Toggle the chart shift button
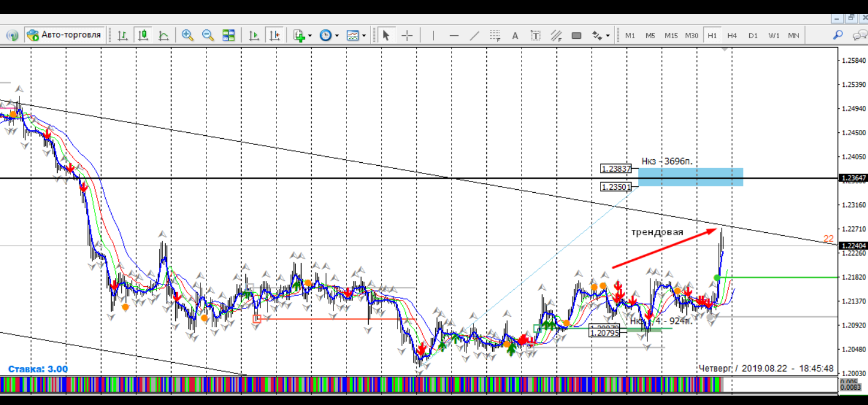This screenshot has height=405, width=868. point(275,36)
